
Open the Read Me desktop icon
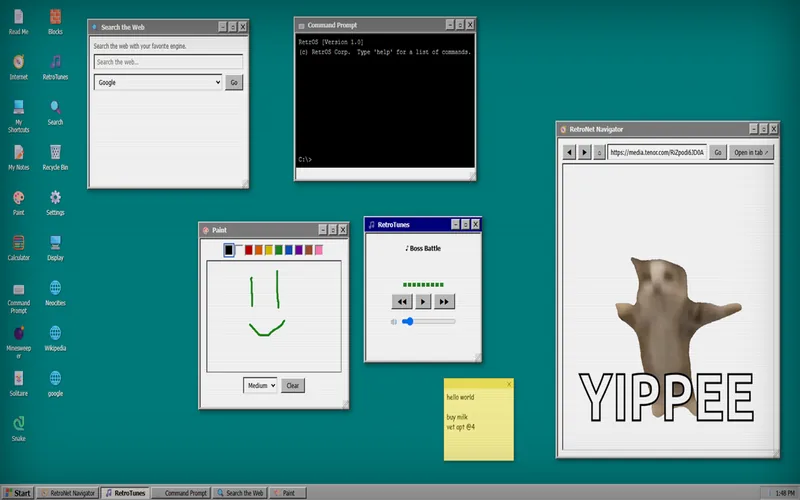[18, 22]
